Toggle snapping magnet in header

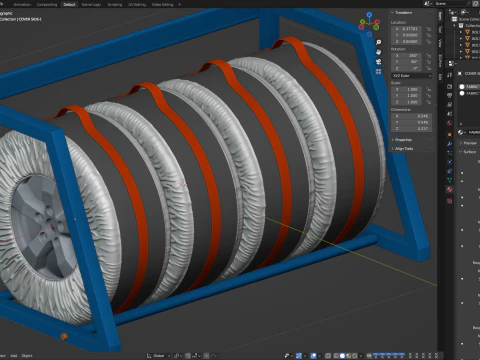[188, 356]
